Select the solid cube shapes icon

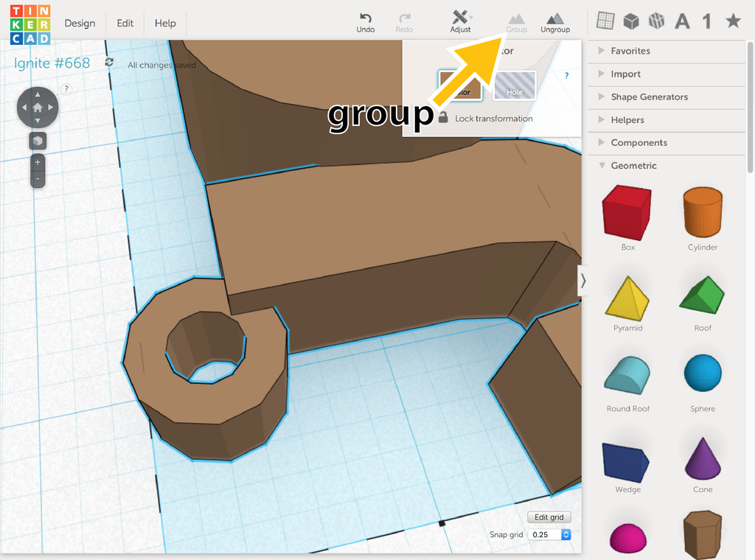[x=631, y=21]
